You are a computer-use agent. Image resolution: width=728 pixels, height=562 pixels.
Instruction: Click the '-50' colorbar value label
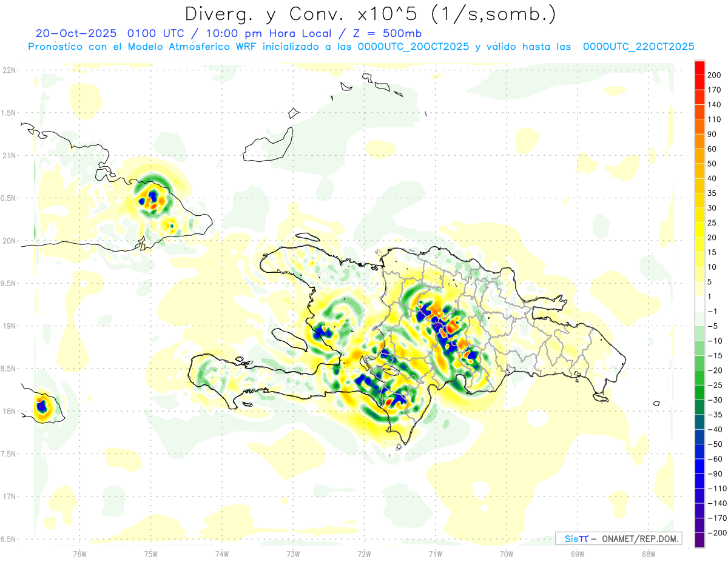click(714, 444)
